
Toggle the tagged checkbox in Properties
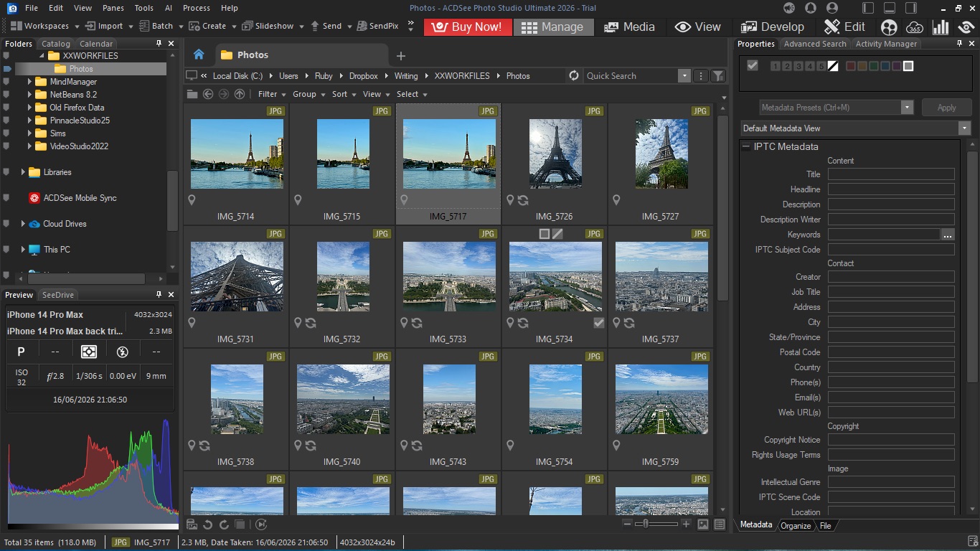coord(752,65)
